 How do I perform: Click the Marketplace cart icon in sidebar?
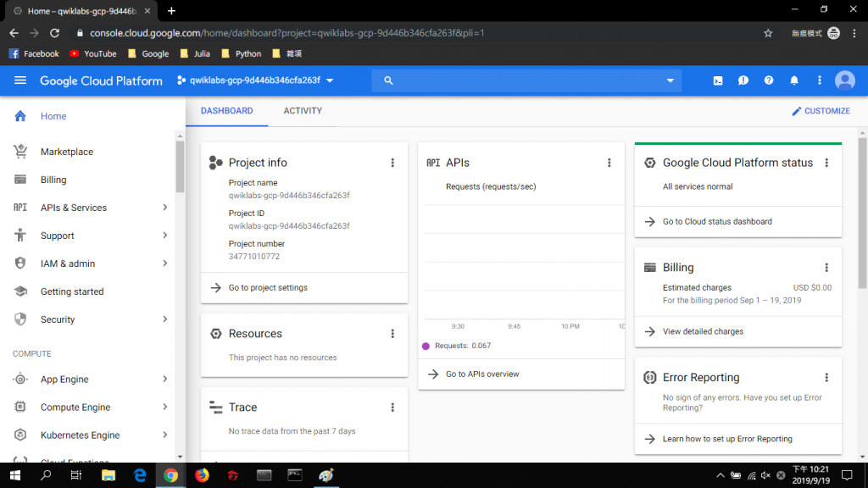(20, 152)
